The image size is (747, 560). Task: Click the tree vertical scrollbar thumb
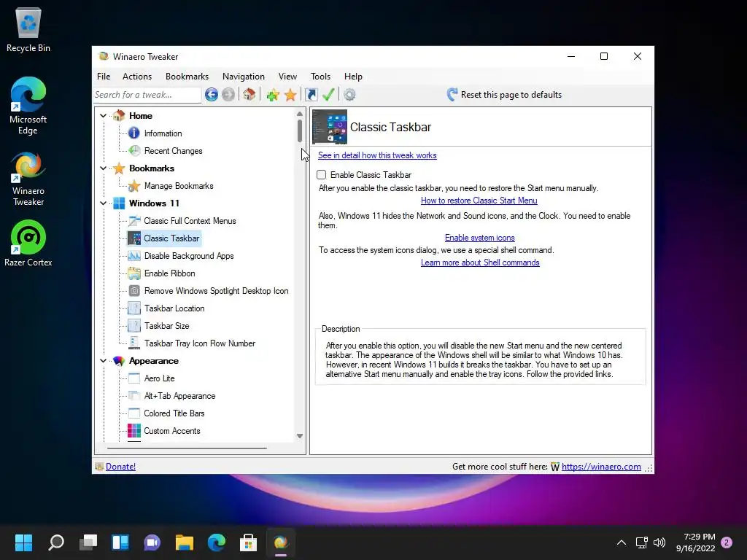pyautogui.click(x=300, y=131)
